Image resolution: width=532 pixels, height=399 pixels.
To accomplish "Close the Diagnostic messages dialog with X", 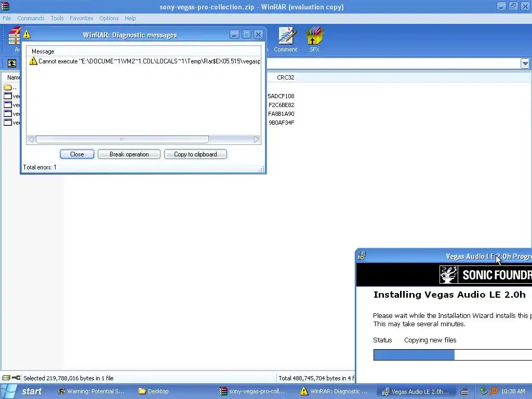I will [258, 34].
